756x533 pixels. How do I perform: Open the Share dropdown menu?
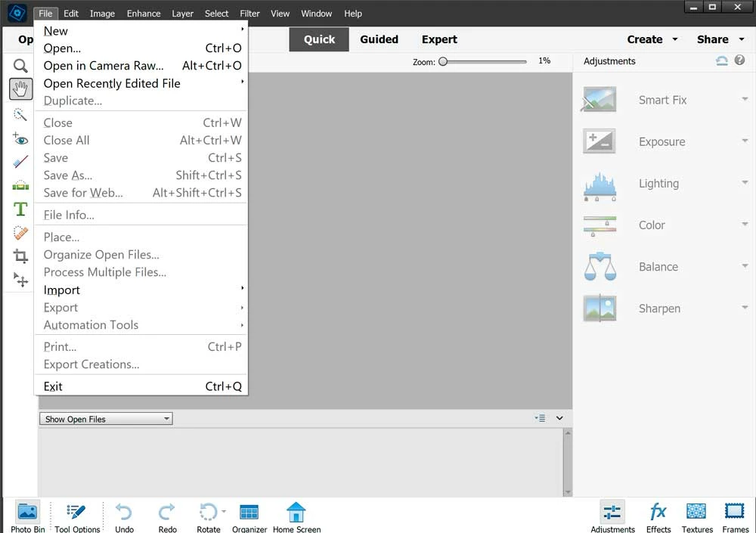tap(720, 39)
